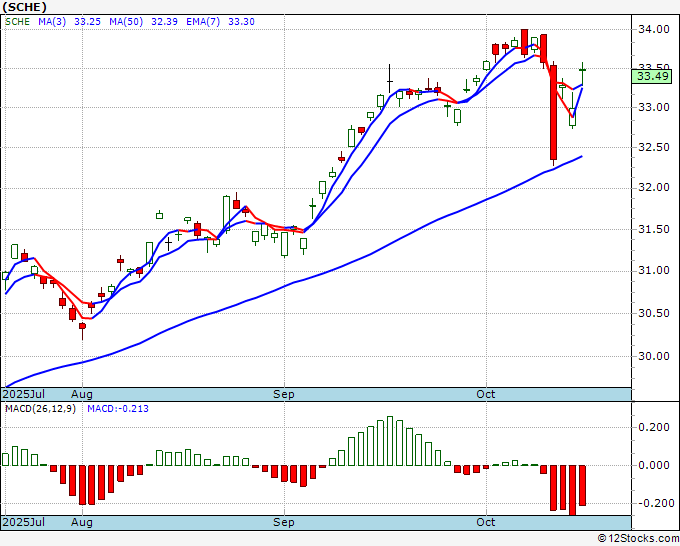Image resolution: width=680 pixels, height=546 pixels.
Task: Open the 12Stocks.com copyright link
Action: [638, 538]
